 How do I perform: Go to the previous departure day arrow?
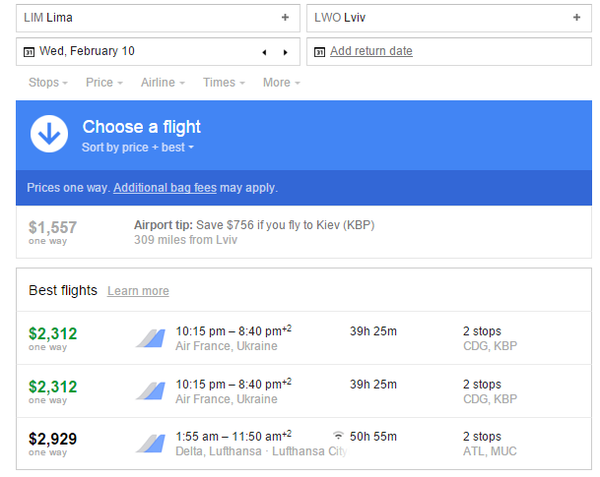click(x=264, y=52)
